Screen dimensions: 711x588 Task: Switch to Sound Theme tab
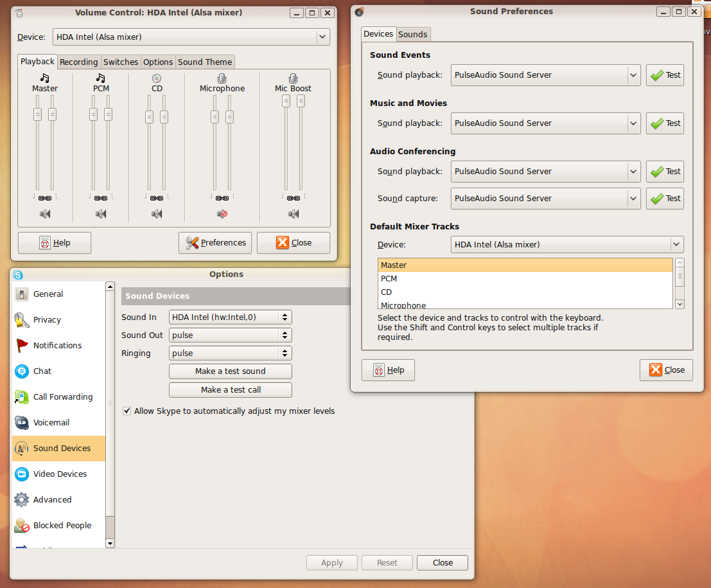point(205,62)
